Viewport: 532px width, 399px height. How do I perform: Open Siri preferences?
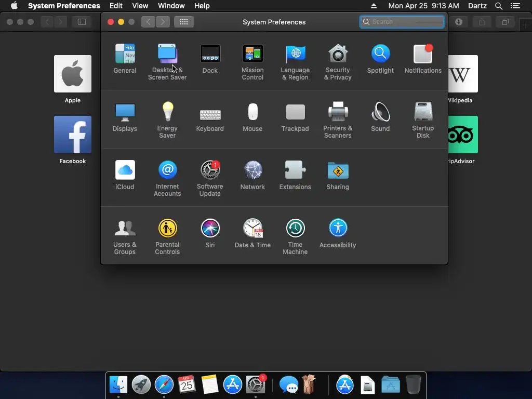pyautogui.click(x=210, y=233)
